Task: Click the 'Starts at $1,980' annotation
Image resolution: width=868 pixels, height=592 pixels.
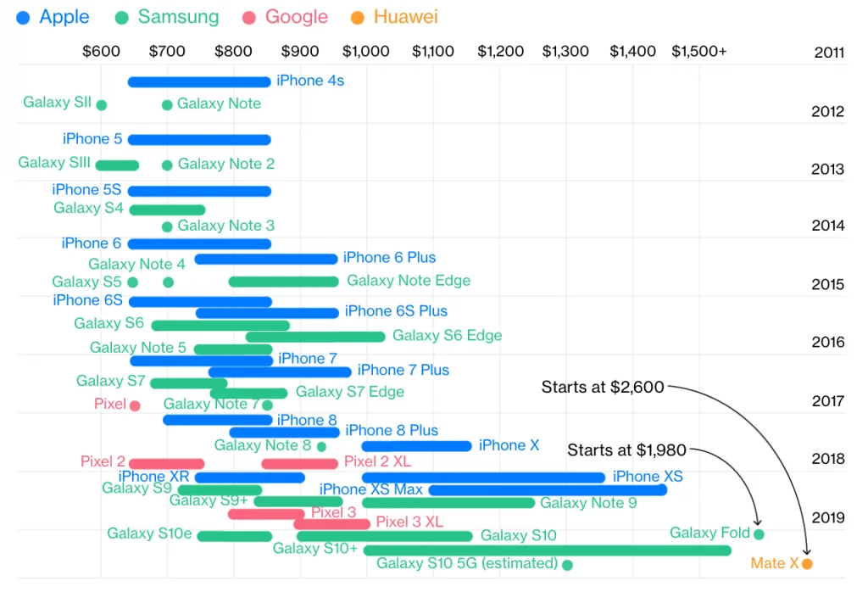Action: coord(626,450)
